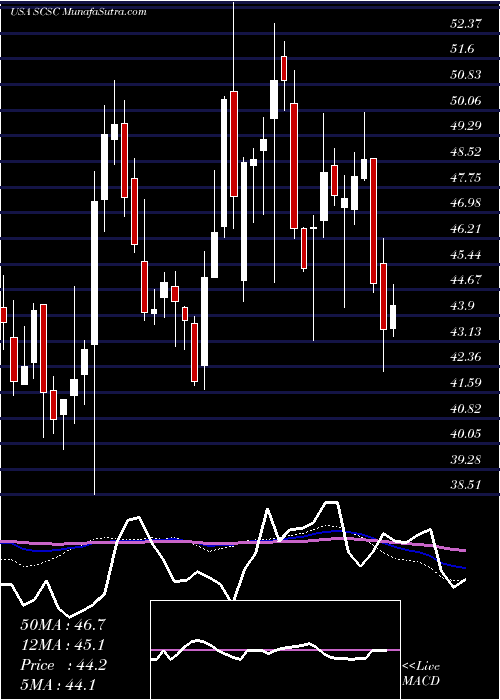Click the 47.75 price axis label
500x700 pixels.
point(466,178)
